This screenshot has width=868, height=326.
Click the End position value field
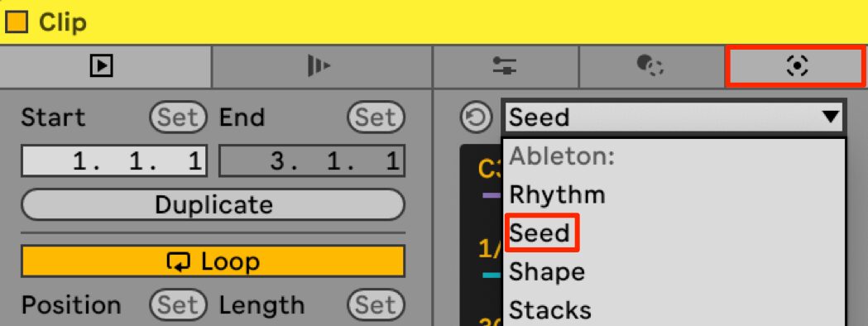click(312, 161)
